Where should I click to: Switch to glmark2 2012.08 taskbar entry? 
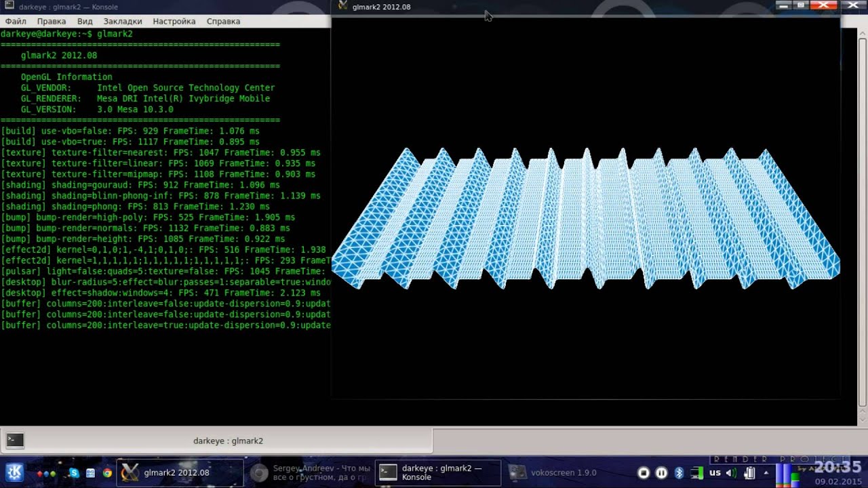point(180,472)
